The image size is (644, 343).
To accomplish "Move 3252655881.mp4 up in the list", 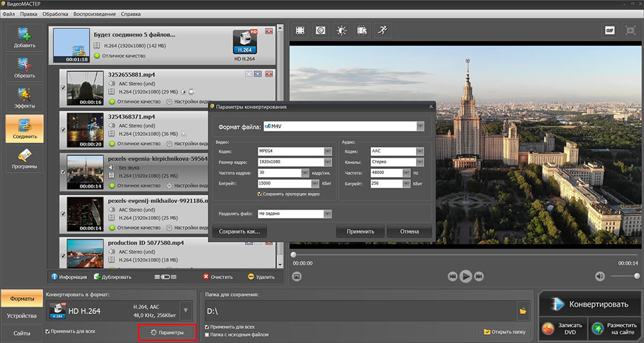I will [x=249, y=74].
